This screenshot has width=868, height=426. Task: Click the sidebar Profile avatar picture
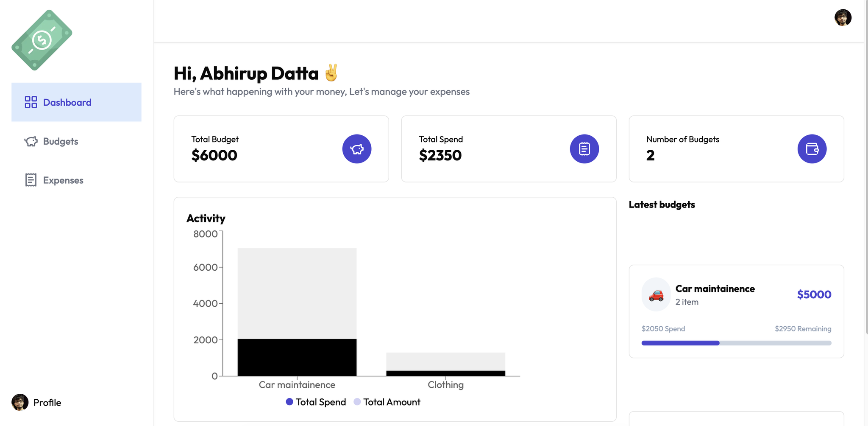20,402
